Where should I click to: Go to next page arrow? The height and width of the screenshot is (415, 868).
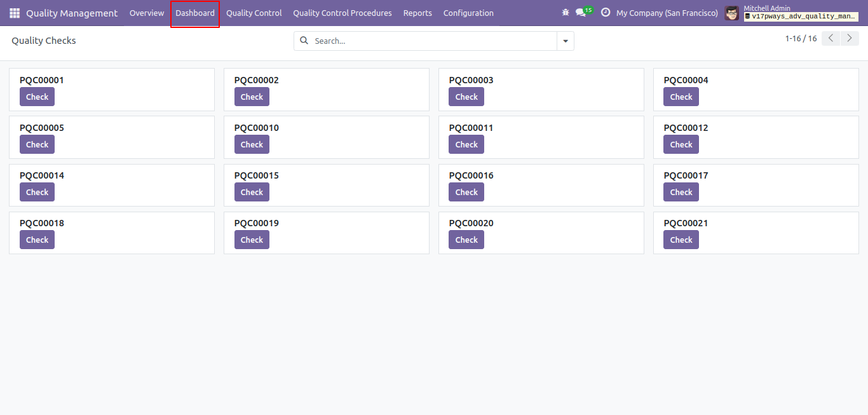click(850, 38)
